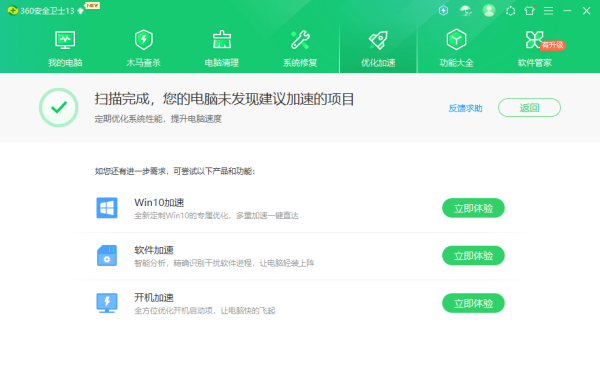Viewport: 600px width, 378px height.
Task: Click the 开机加速 monitor icon
Action: click(x=107, y=303)
